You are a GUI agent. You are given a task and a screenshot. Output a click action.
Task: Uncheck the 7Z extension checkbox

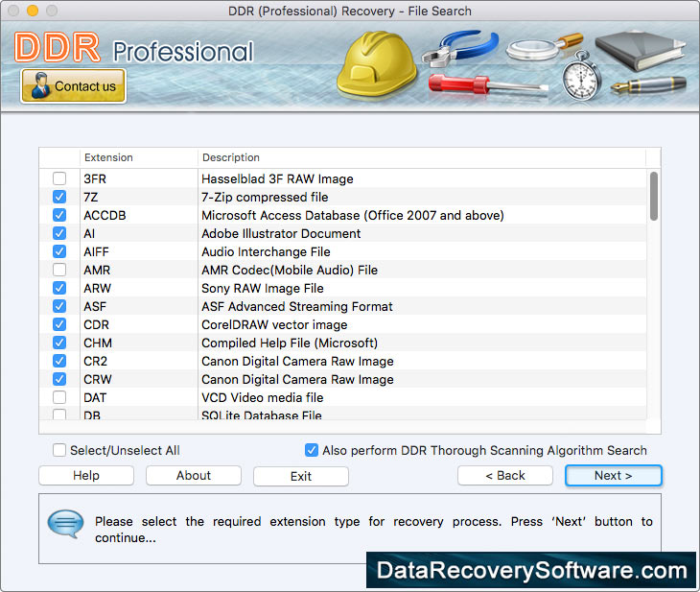[59, 197]
